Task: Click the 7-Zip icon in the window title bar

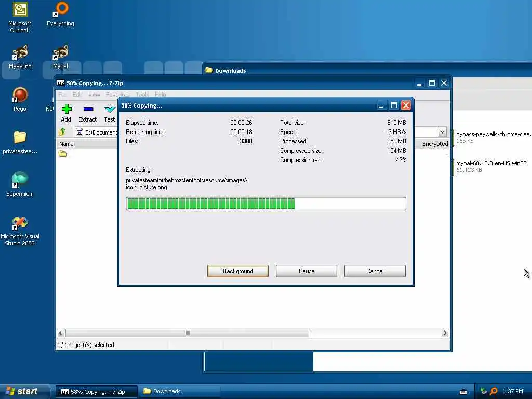Action: (61, 83)
